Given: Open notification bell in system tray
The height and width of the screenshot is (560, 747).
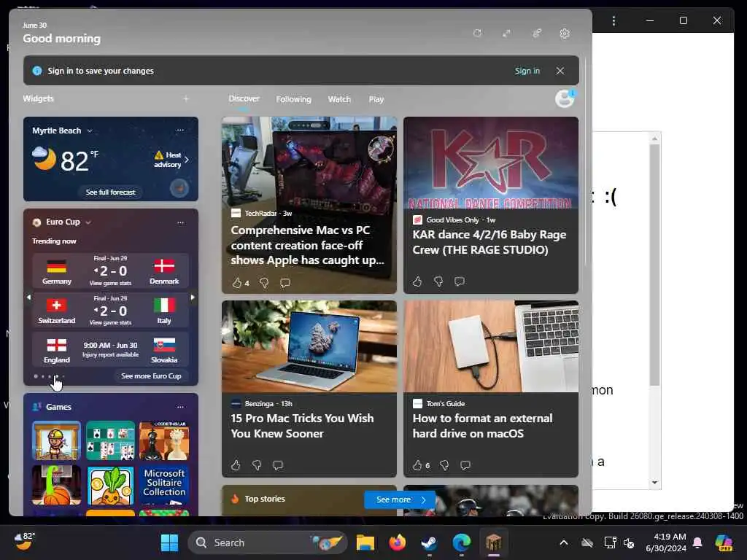Looking at the screenshot, I should [697, 542].
